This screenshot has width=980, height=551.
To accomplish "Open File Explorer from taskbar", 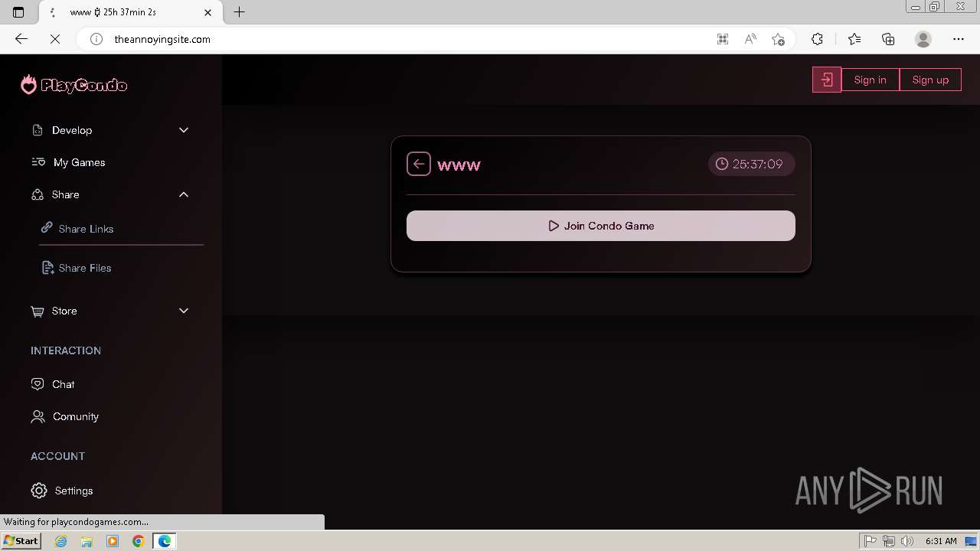I will [x=87, y=541].
